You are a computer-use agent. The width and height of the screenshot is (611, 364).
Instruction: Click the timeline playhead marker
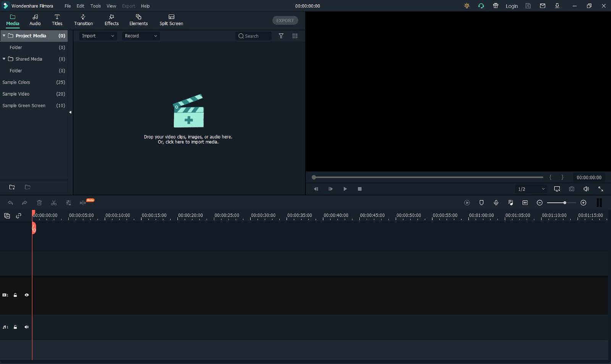click(x=34, y=228)
